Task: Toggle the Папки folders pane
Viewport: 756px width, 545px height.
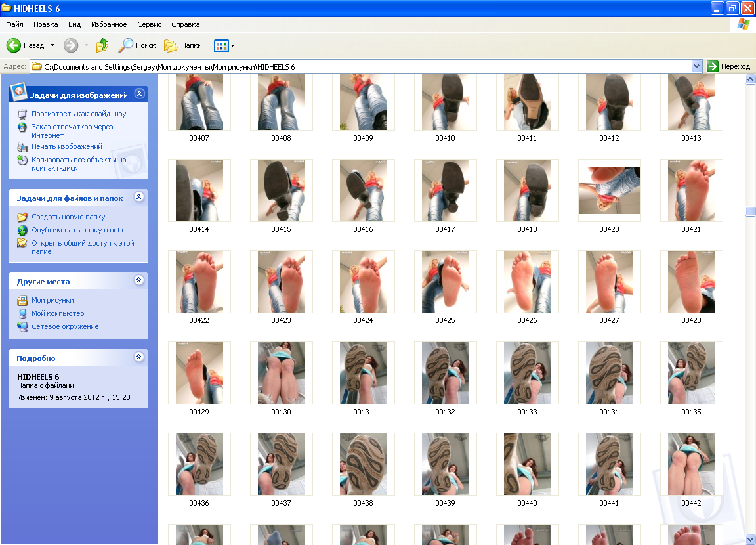Action: click(183, 45)
